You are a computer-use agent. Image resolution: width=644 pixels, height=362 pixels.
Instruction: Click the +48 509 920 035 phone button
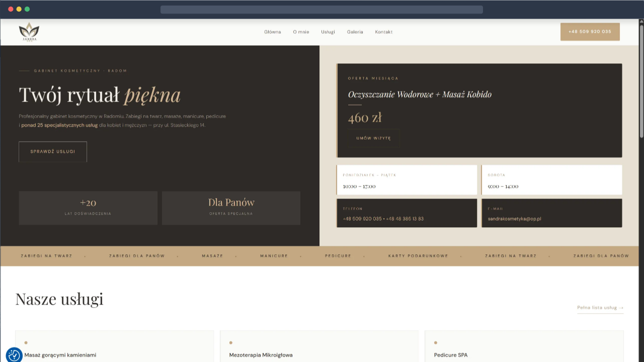[590, 32]
